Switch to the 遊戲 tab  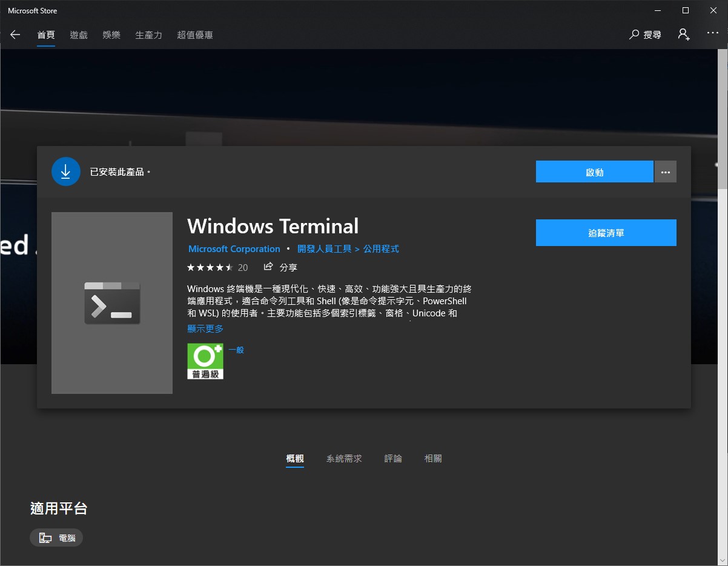79,35
